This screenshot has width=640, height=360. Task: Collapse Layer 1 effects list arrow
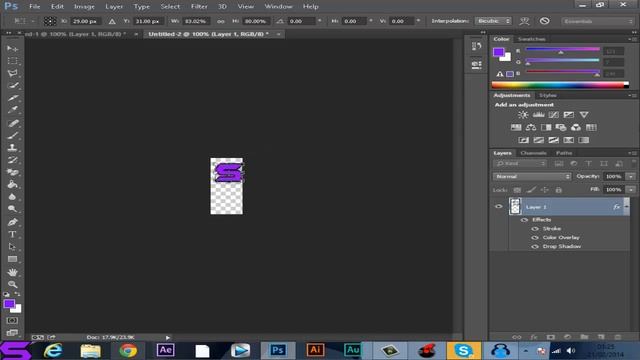[627, 207]
